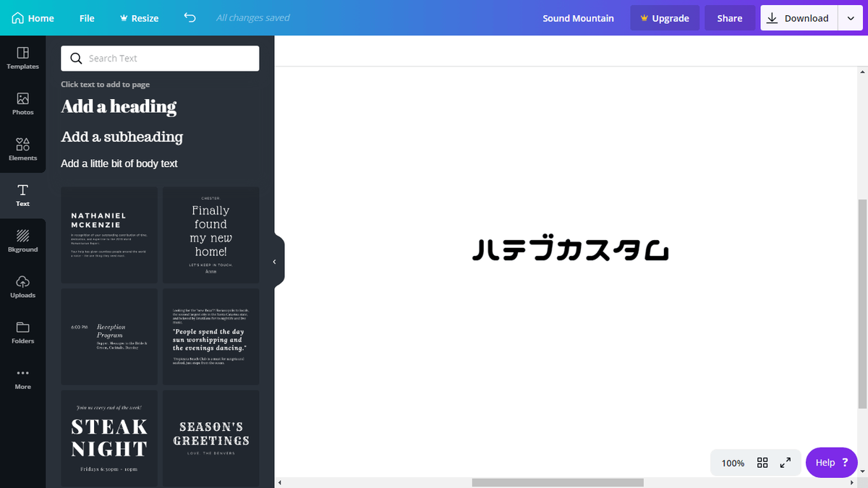Screen dimensions: 868x488
Task: Click the scroll up arrow
Action: (862, 71)
